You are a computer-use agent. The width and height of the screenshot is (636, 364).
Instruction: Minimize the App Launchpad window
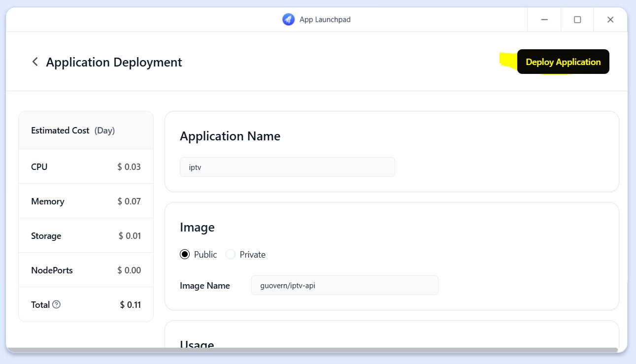point(544,20)
